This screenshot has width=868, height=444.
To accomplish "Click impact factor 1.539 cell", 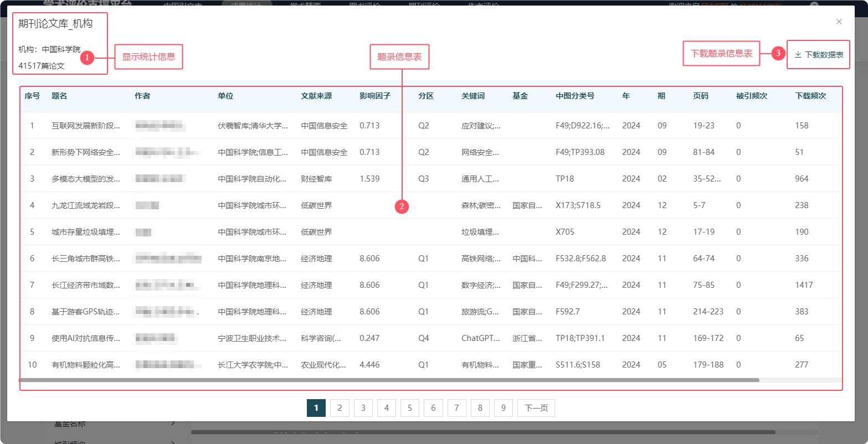I will click(369, 179).
